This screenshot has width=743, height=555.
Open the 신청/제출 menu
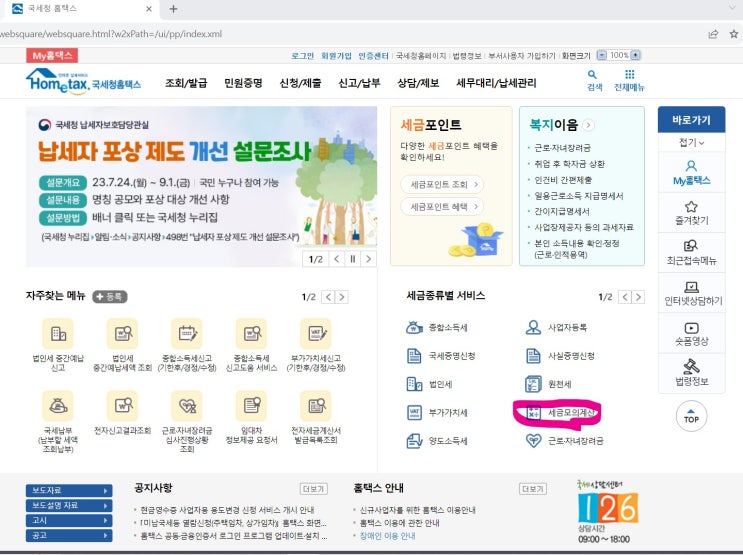[300, 83]
